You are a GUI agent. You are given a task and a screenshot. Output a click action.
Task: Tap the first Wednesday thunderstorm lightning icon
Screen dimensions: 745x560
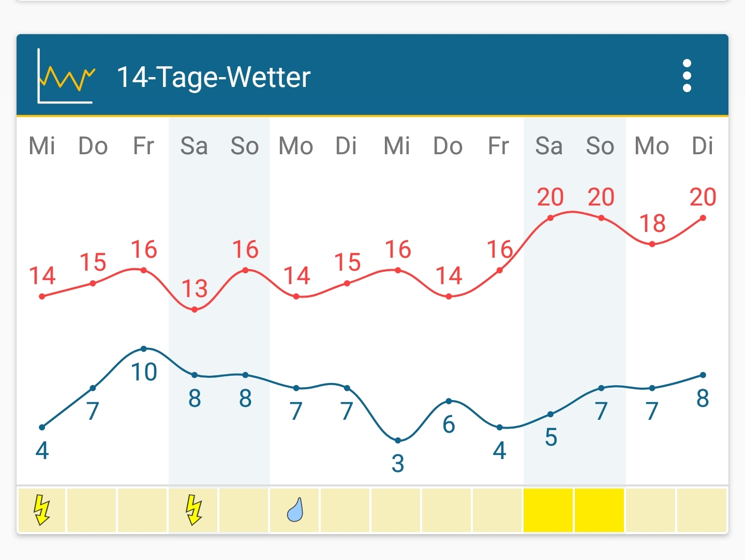[42, 510]
